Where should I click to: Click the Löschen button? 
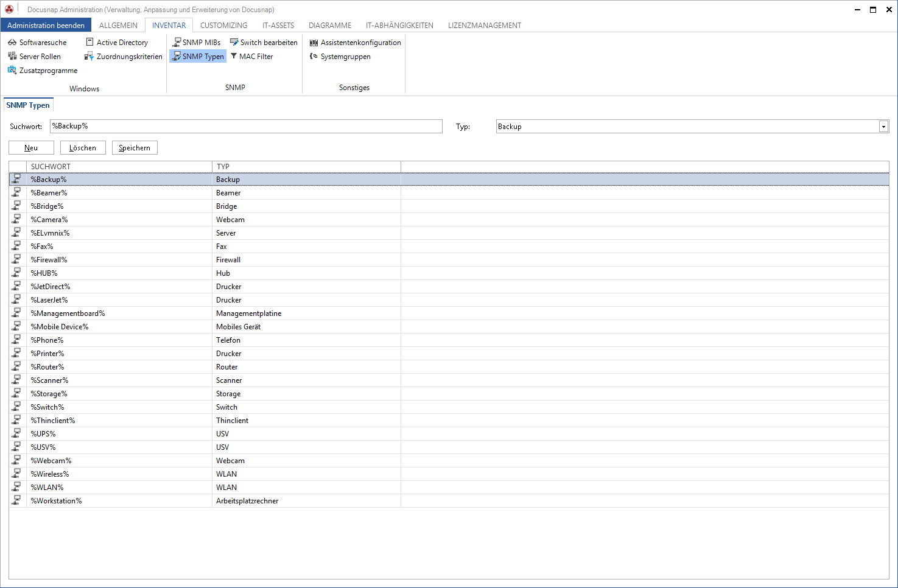point(83,148)
